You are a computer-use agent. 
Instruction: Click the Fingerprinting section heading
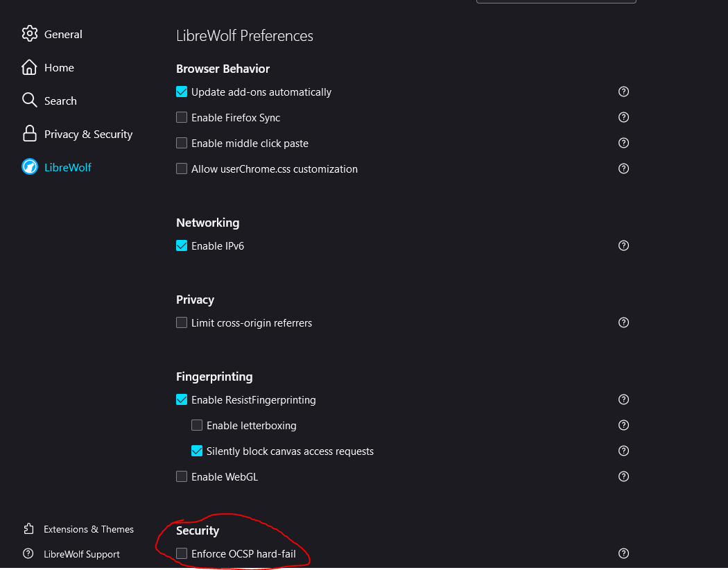(x=214, y=377)
